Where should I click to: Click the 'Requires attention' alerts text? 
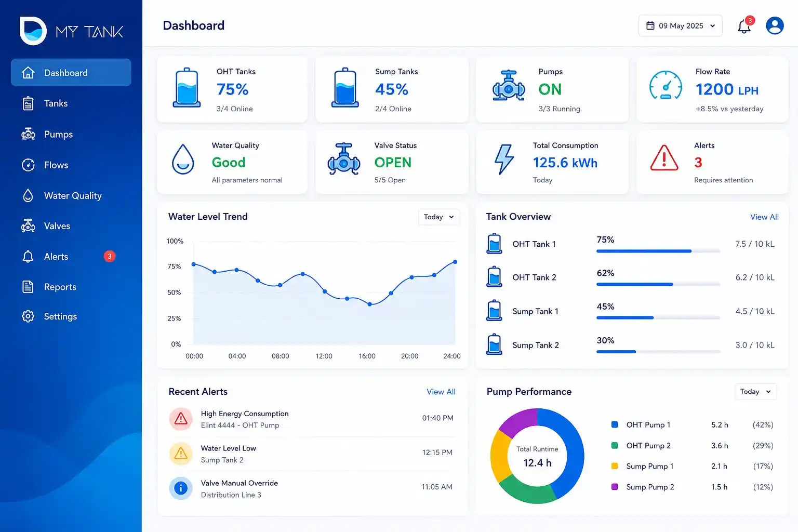pyautogui.click(x=724, y=180)
